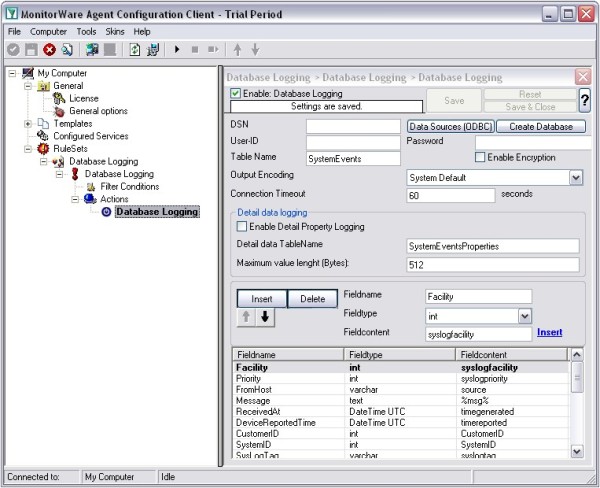The height and width of the screenshot is (488, 600).
Task: Click the Configured Services gear icon
Action: pos(43,136)
